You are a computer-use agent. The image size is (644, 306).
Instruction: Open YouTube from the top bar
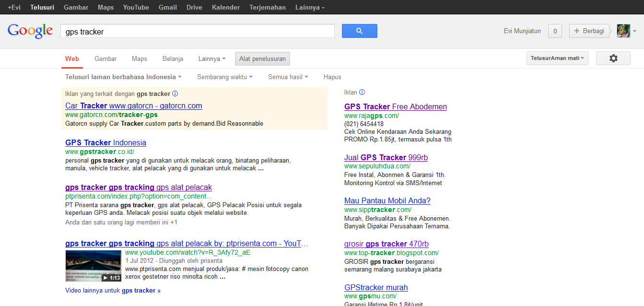(x=136, y=7)
